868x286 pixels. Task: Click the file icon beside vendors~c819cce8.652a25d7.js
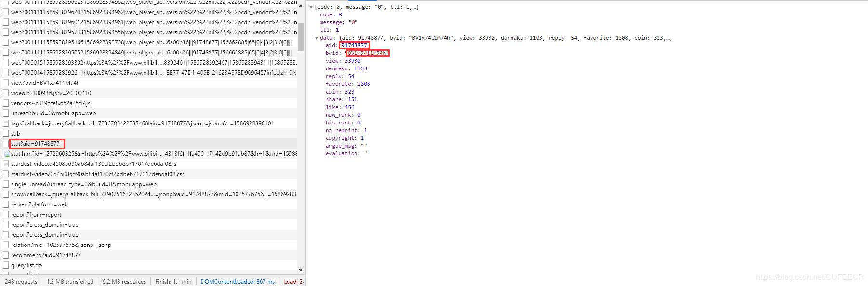(6, 103)
